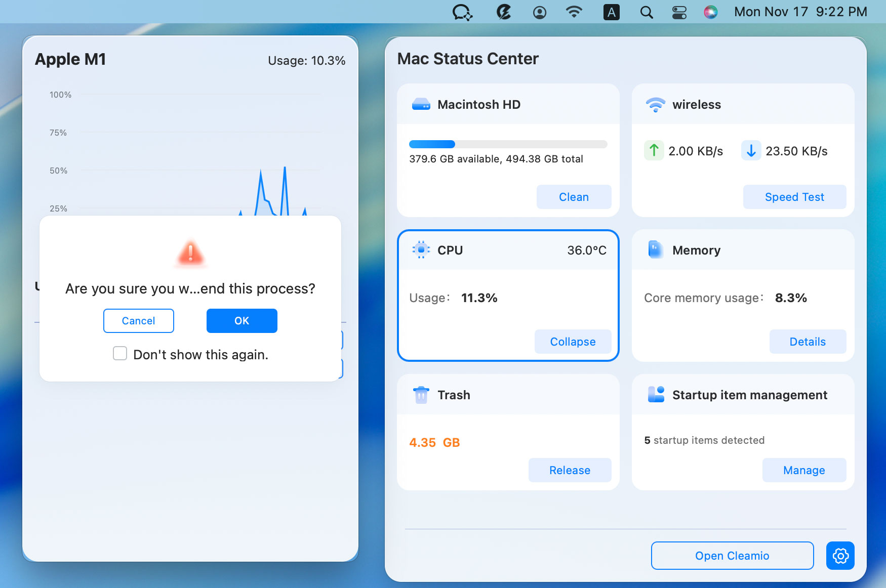Viewport: 886px width, 588px height.
Task: Run a wireless Speed Test
Action: (x=794, y=197)
